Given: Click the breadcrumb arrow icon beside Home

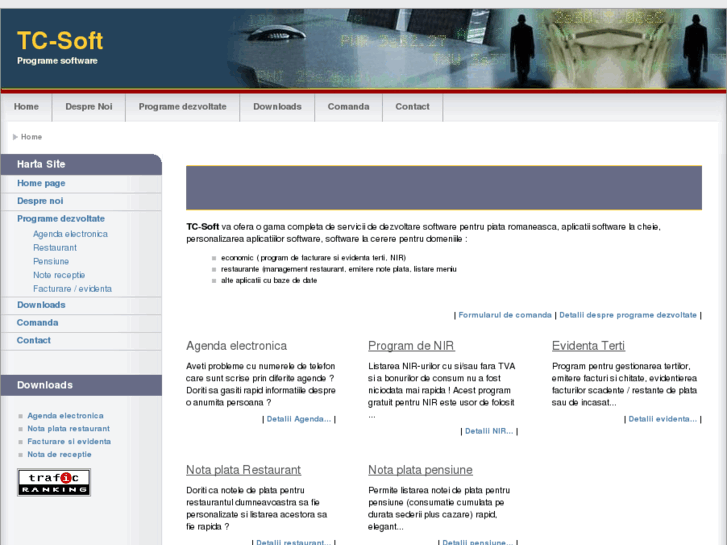Looking at the screenshot, I should tap(15, 137).
